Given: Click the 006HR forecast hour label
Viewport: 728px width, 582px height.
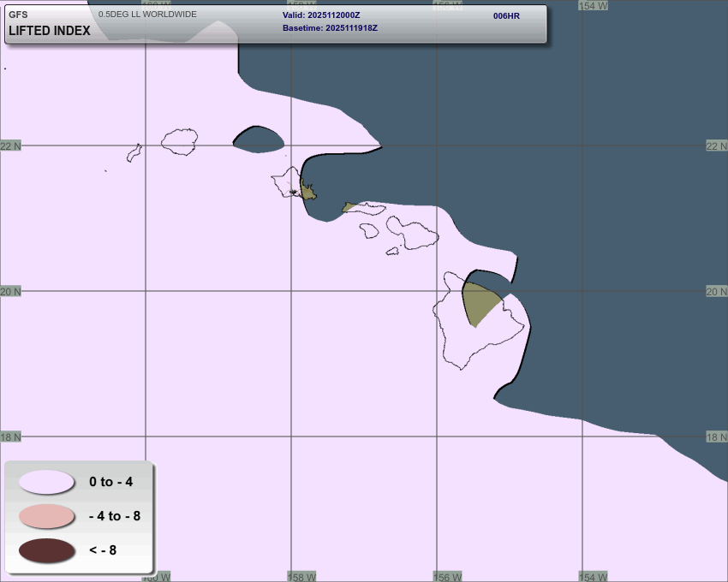Looking at the screenshot, I should 506,16.
